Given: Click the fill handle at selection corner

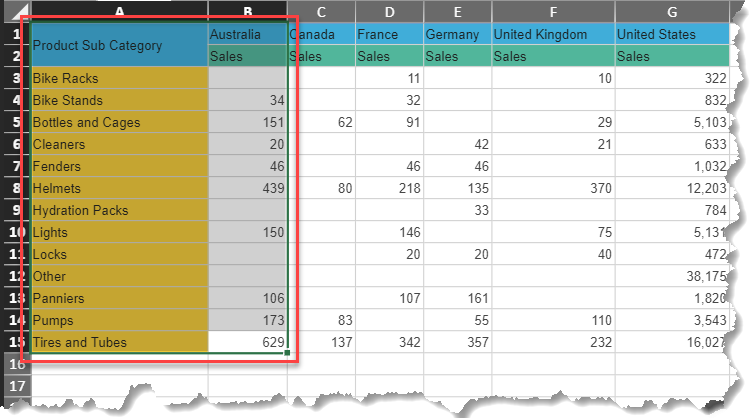Looking at the screenshot, I should tap(288, 353).
